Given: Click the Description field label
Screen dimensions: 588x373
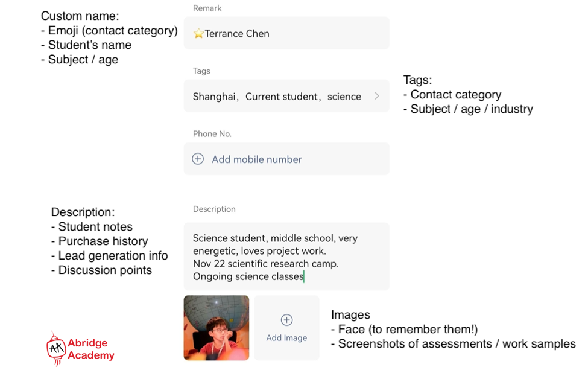Looking at the screenshot, I should click(x=214, y=209).
